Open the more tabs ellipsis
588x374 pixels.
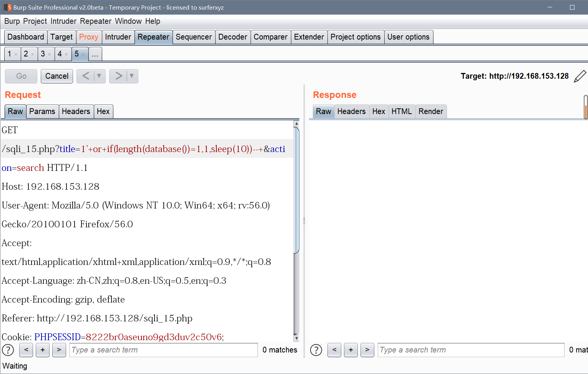[95, 54]
